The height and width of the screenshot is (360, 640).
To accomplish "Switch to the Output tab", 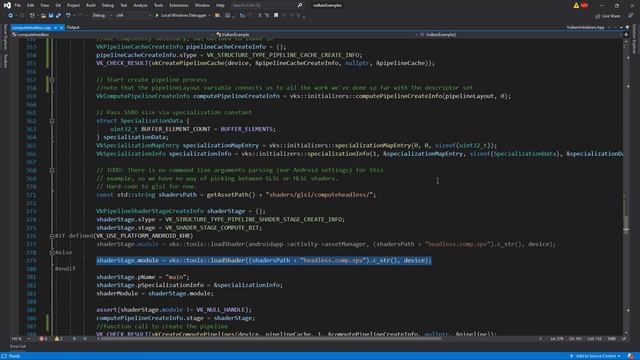I will (x=73, y=27).
